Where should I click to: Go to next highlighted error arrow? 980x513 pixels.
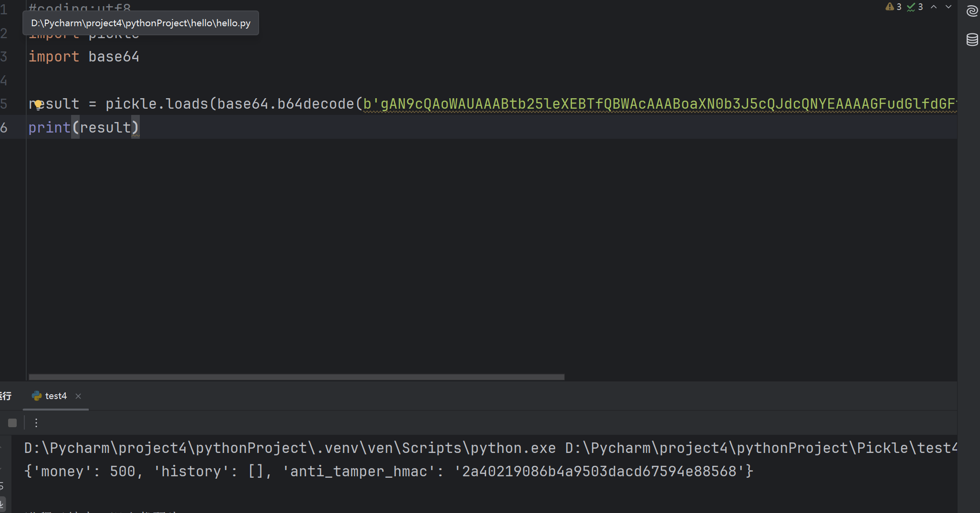949,7
